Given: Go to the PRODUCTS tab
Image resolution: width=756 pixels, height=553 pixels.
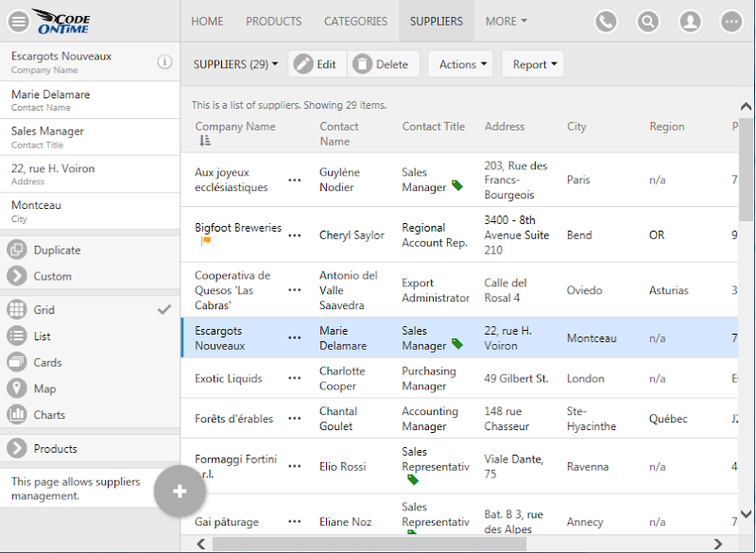Looking at the screenshot, I should pyautogui.click(x=273, y=21).
